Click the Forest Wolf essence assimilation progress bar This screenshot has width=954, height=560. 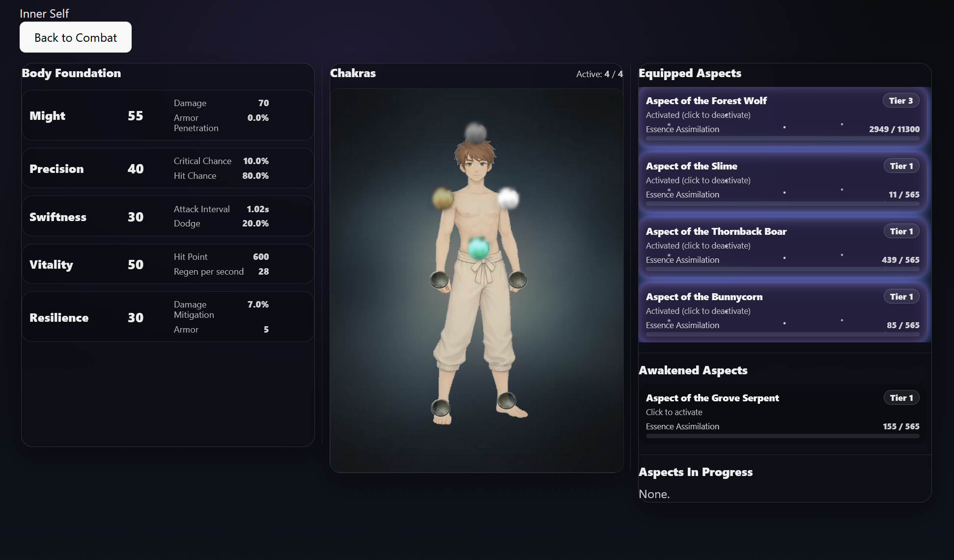click(x=783, y=139)
